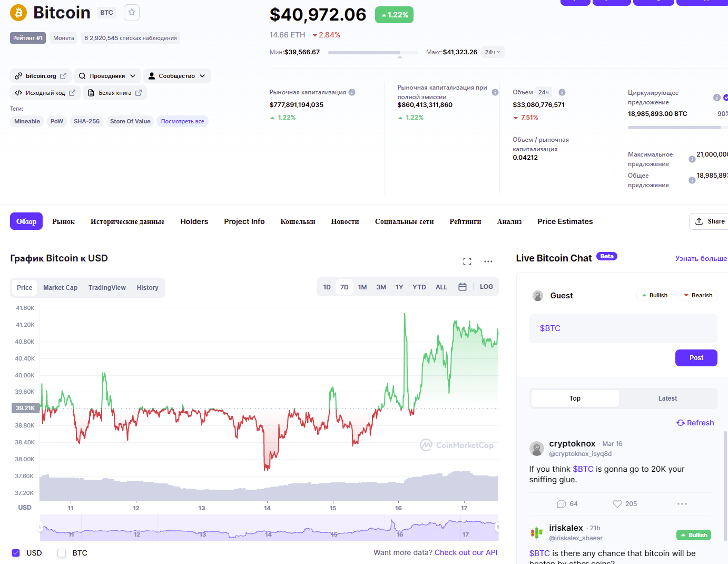728x564 pixels.
Task: Toggle LOG scale on chart
Action: pos(486,287)
